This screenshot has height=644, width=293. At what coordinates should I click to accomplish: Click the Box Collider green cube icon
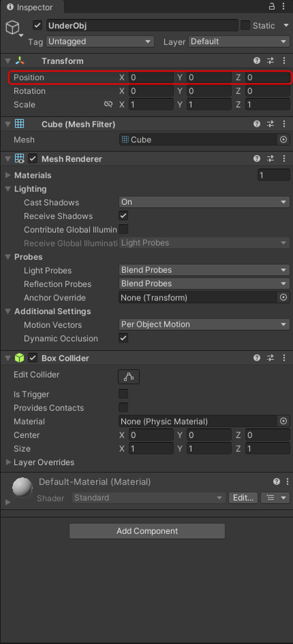[20, 358]
